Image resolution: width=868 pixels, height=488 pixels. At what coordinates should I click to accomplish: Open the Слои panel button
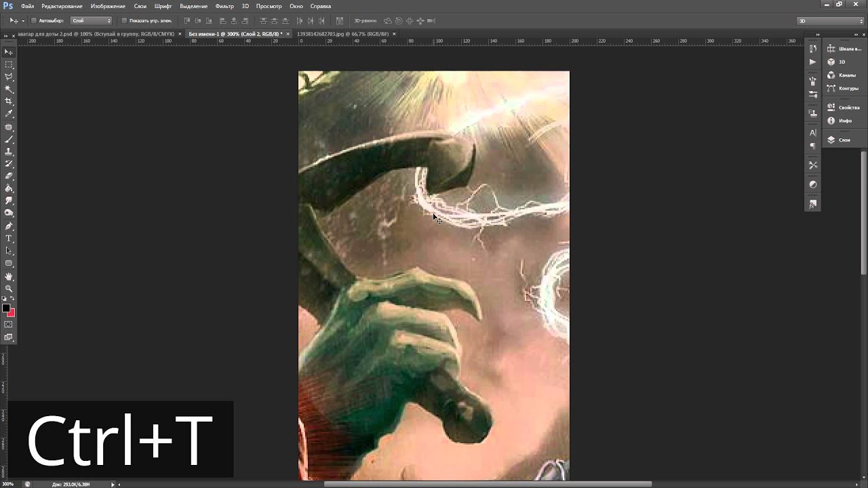844,140
